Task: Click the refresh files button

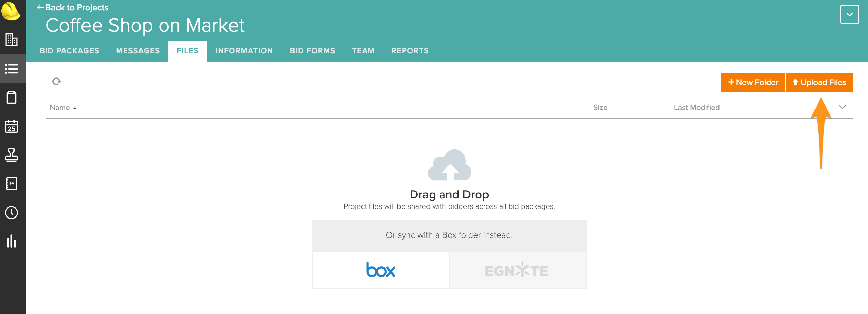Action: click(57, 82)
